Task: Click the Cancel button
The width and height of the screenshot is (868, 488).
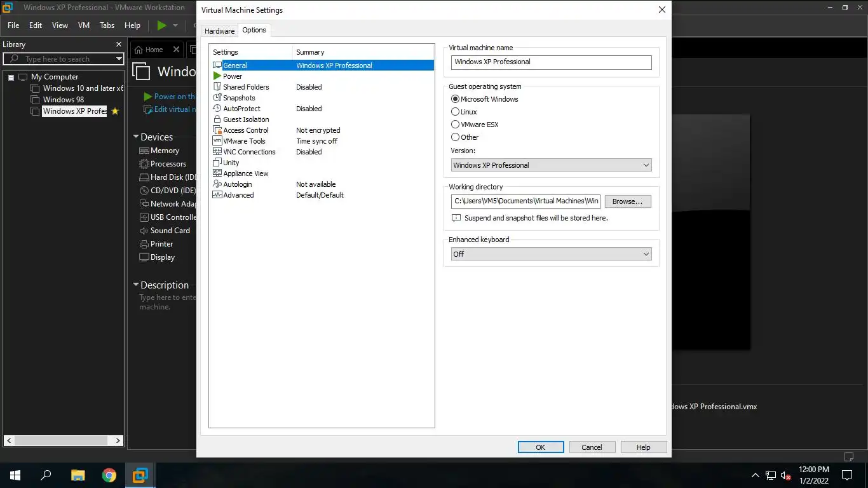Action: coord(592,447)
